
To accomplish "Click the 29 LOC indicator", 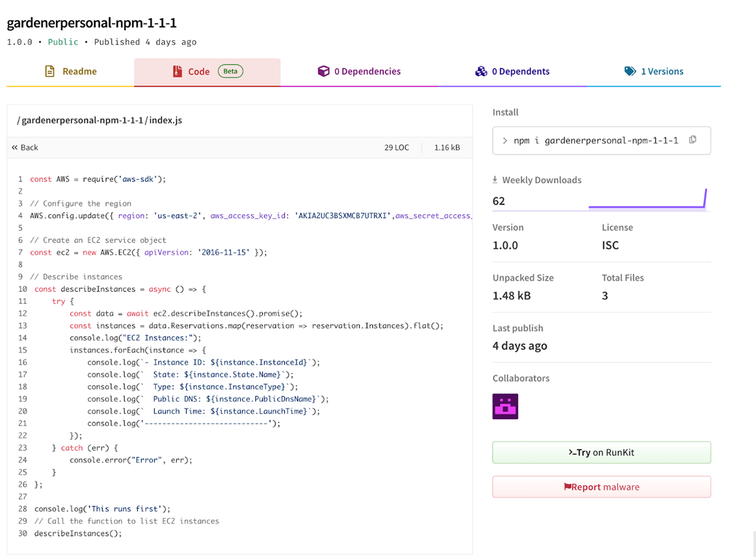I will (x=396, y=148).
